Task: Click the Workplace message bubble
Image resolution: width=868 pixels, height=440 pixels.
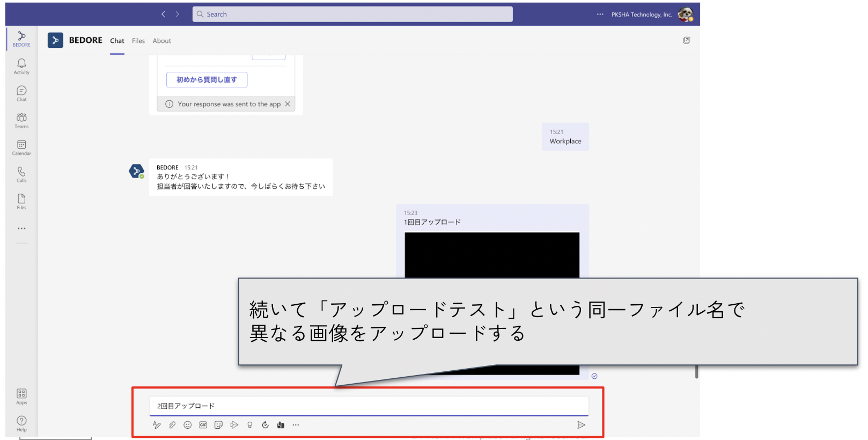Action: [565, 137]
